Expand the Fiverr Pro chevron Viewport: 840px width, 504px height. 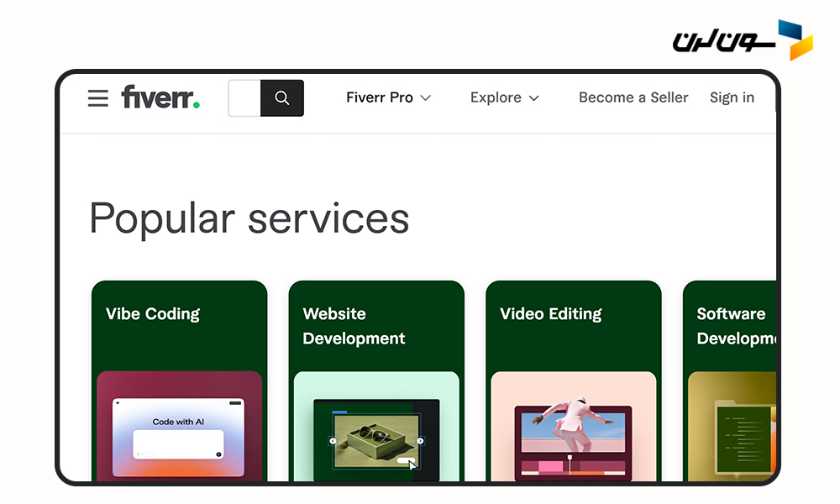point(426,98)
